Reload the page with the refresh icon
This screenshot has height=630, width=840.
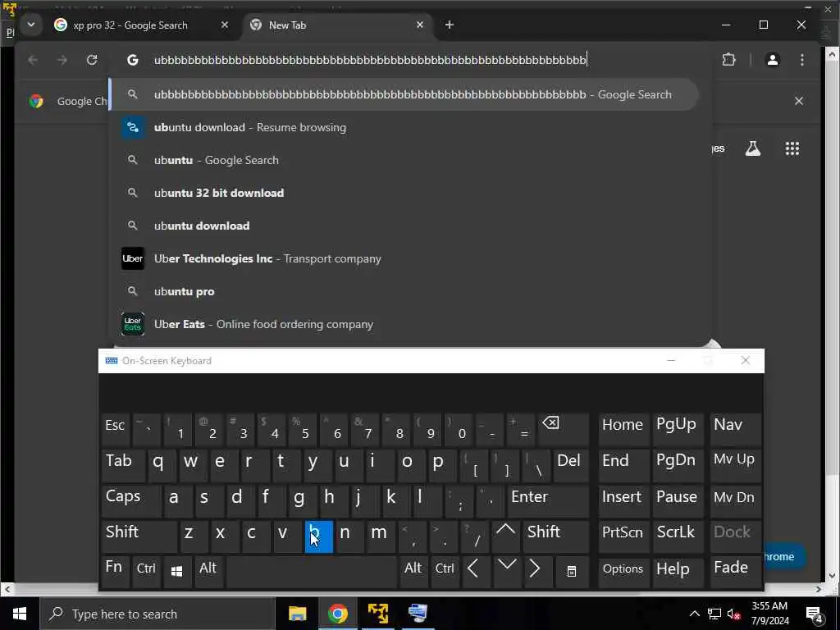click(x=92, y=60)
